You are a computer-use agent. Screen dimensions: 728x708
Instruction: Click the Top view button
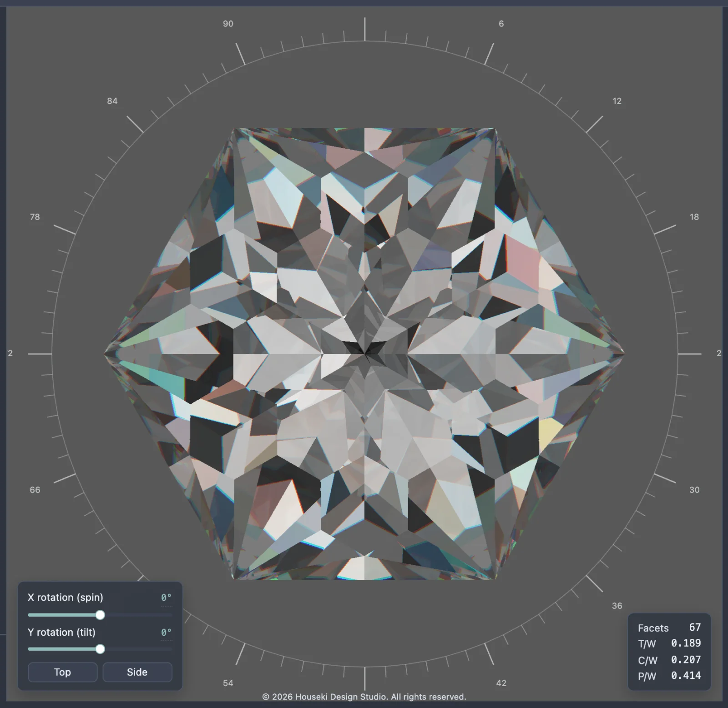tap(62, 672)
